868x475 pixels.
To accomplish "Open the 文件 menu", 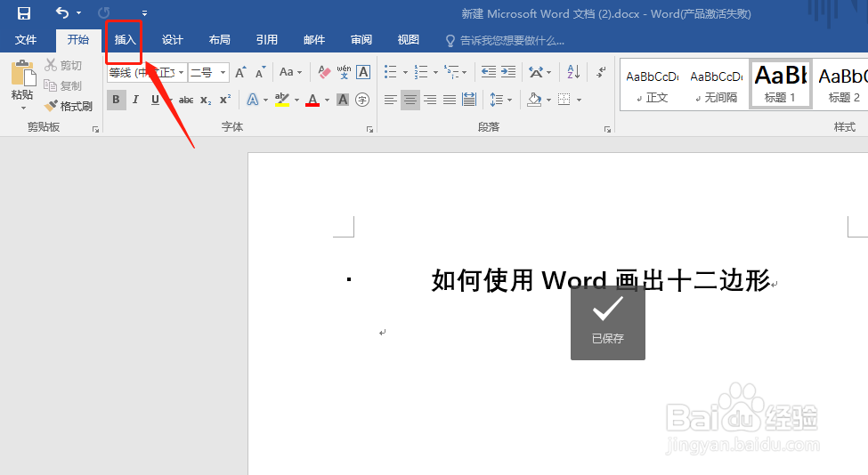I will [x=26, y=40].
